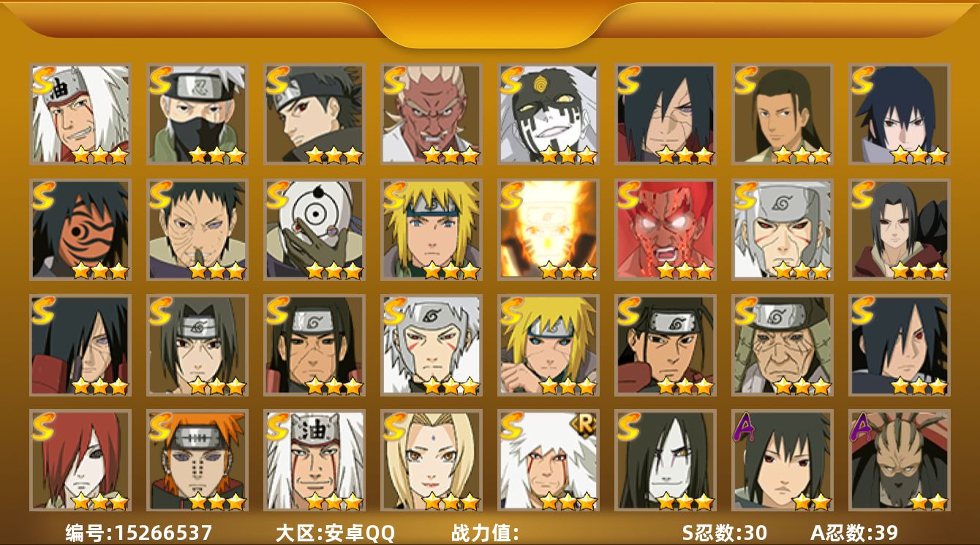The width and height of the screenshot is (980, 545).
Task: Click the 大区:安卓QQ server label
Action: [x=335, y=533]
